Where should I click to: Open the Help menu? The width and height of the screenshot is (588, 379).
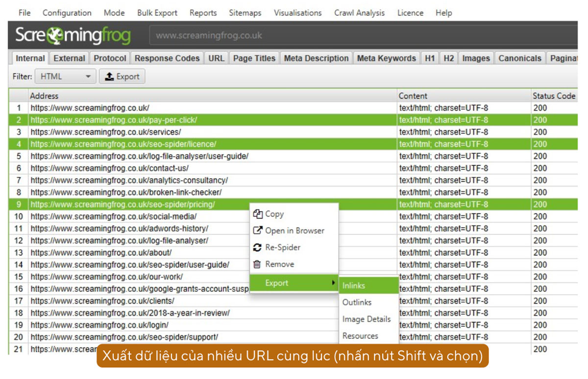(444, 13)
